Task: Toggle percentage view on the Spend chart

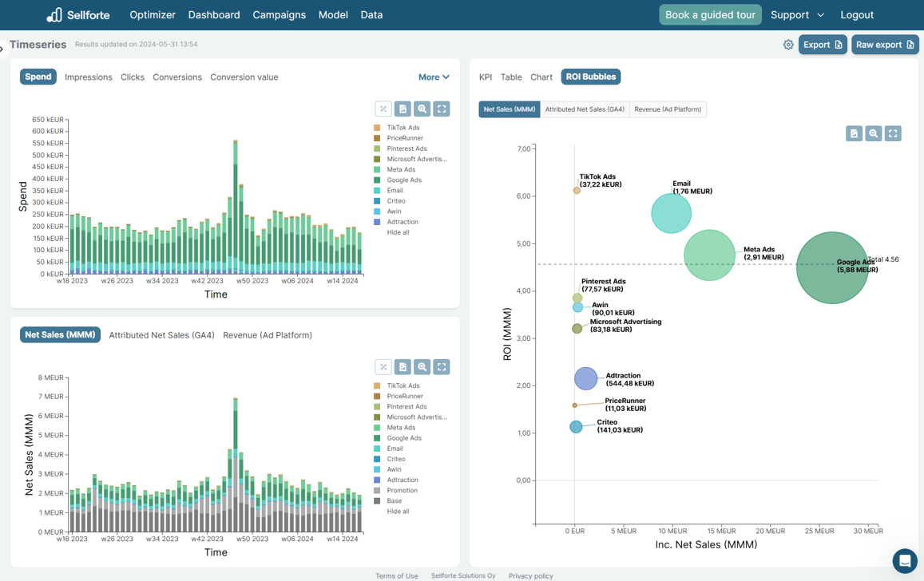Action: [383, 109]
